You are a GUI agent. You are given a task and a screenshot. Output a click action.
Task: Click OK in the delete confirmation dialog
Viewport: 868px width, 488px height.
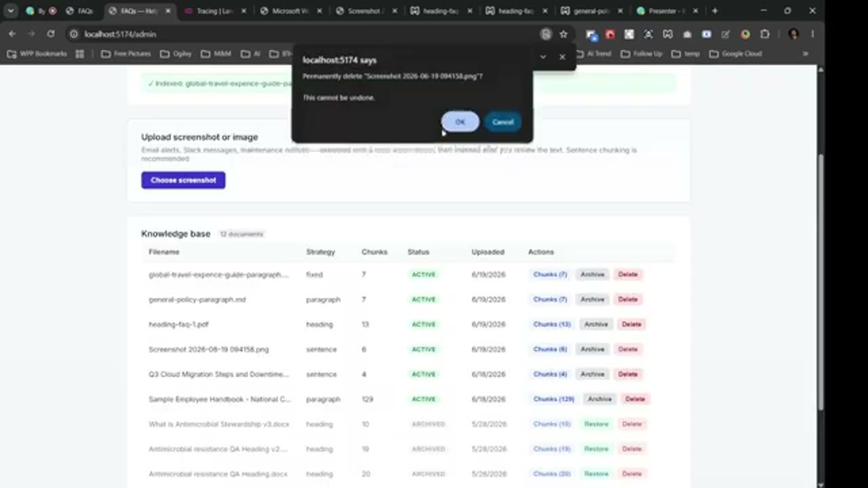point(460,122)
